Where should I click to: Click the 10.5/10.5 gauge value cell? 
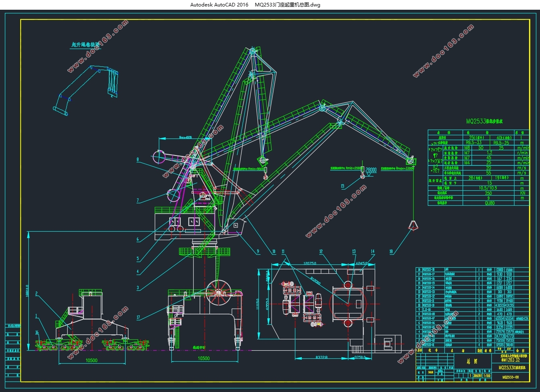488,188
